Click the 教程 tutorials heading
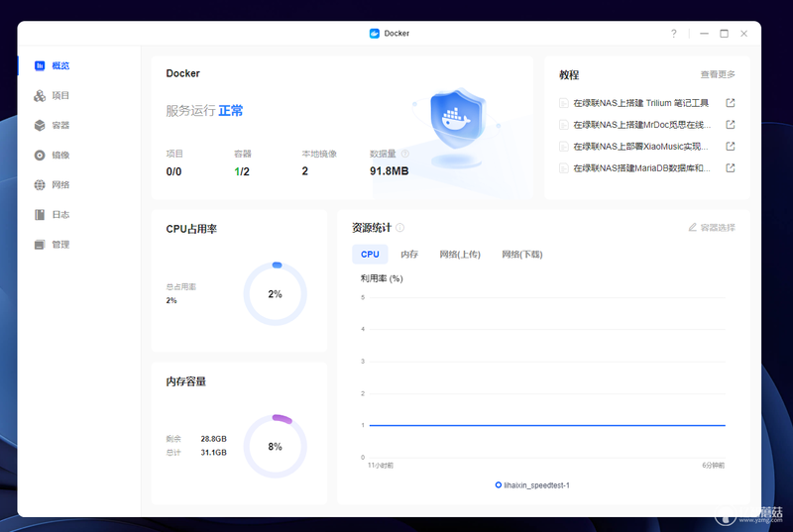This screenshot has height=532, width=793. 569,74
